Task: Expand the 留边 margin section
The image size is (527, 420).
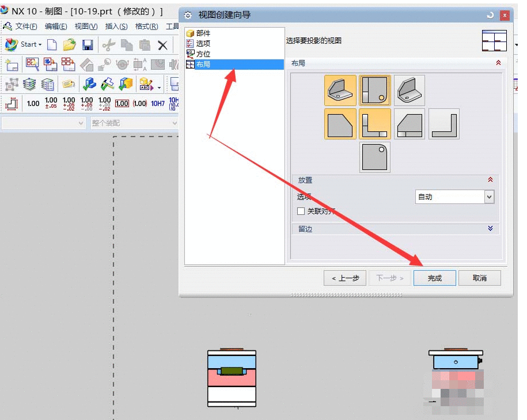Action: coord(490,229)
